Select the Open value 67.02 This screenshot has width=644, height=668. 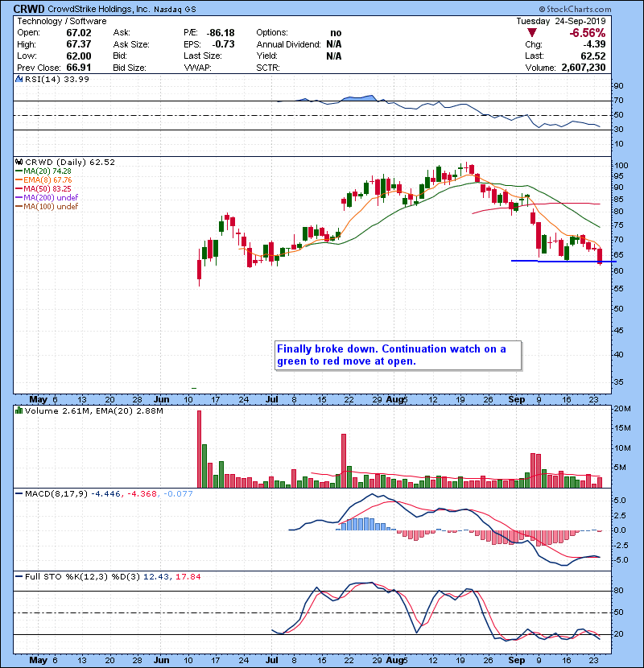coord(79,33)
